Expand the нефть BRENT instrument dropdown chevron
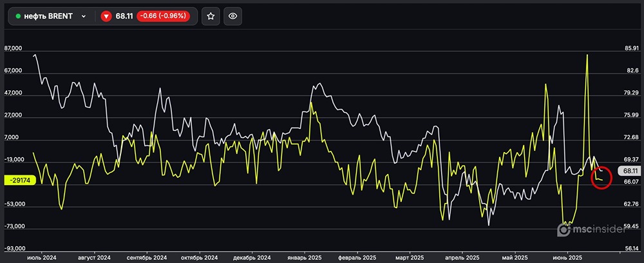Image resolution: width=644 pixels, height=263 pixels. [84, 16]
